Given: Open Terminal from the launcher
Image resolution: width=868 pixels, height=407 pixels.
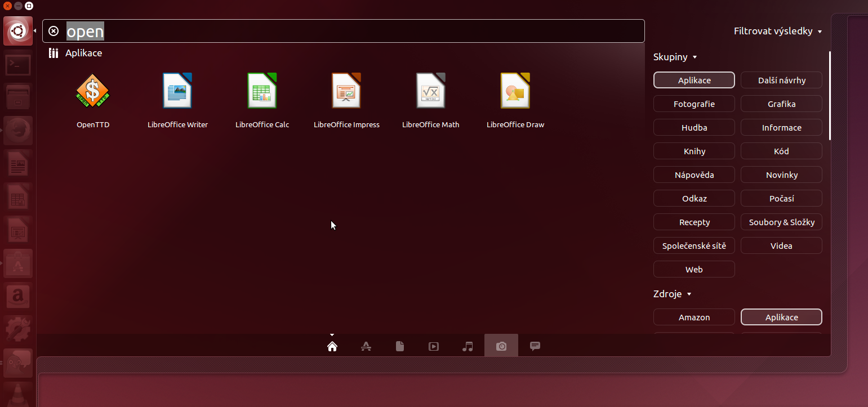Looking at the screenshot, I should [18, 65].
